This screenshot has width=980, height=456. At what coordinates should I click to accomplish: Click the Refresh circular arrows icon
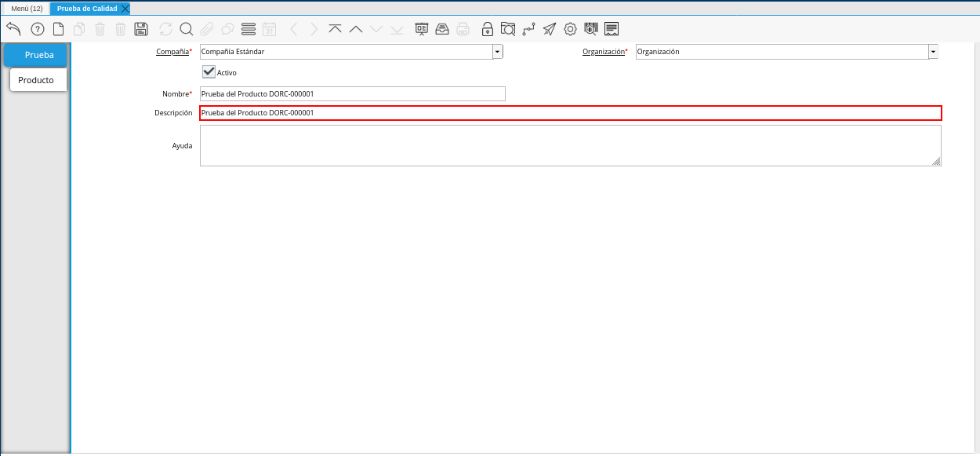(x=165, y=29)
